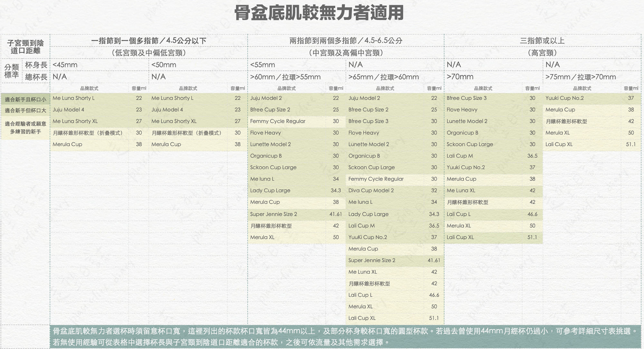This screenshot has height=349, width=644.
Task: Click the title 骨盆底肌較無力者適用
Action: pyautogui.click(x=319, y=13)
